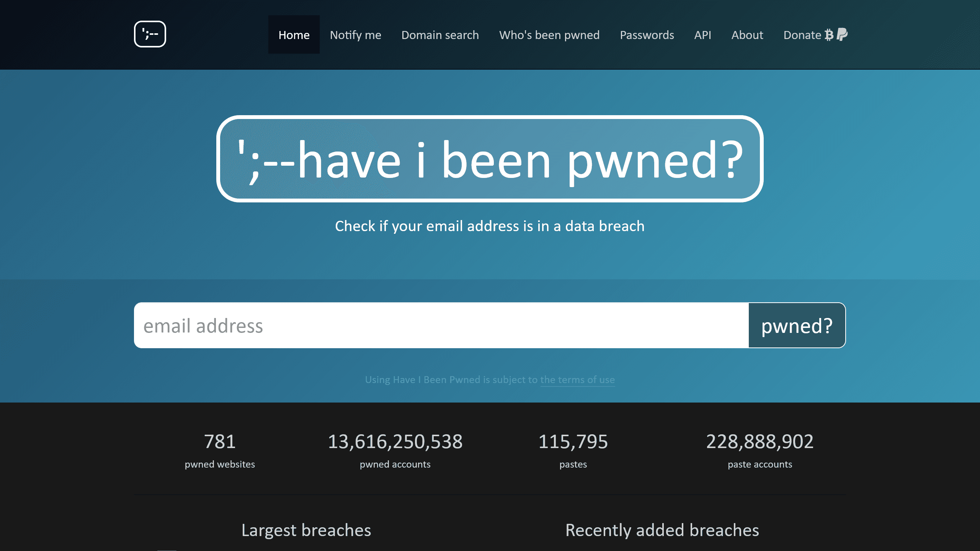Open the API menu item
Image resolution: width=980 pixels, height=551 pixels.
(702, 34)
